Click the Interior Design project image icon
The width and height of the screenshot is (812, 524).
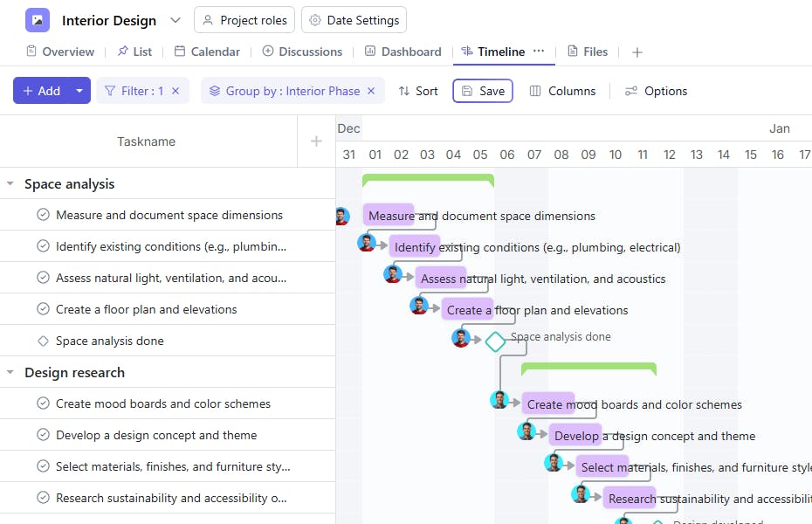(38, 20)
